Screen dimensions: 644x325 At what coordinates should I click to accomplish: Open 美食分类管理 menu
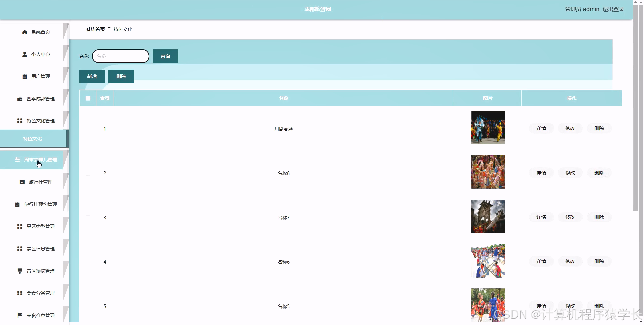point(34,293)
